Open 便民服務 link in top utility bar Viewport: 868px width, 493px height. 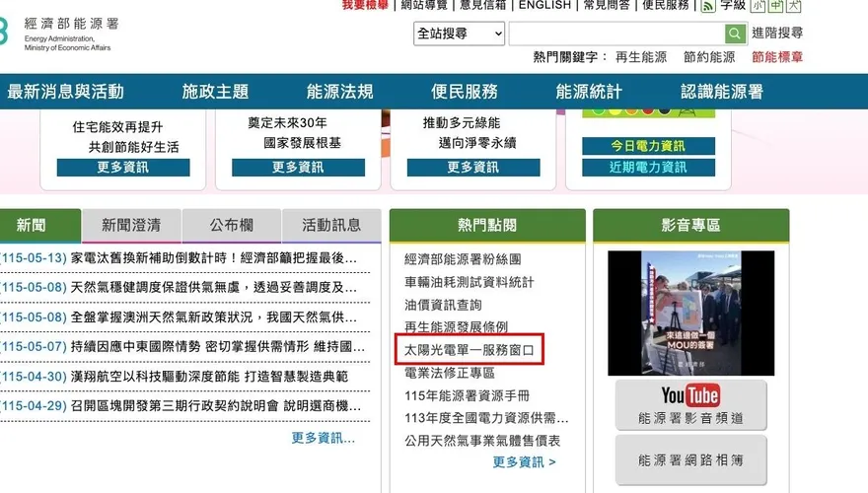pyautogui.click(x=666, y=5)
